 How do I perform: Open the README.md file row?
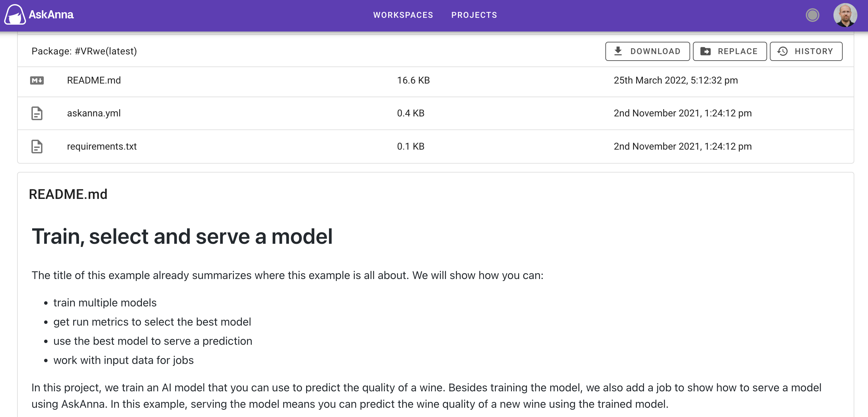click(x=94, y=80)
